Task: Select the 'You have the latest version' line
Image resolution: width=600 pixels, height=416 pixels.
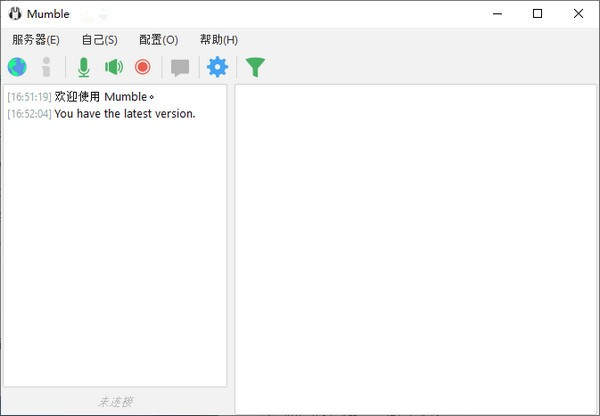Action: 124,114
